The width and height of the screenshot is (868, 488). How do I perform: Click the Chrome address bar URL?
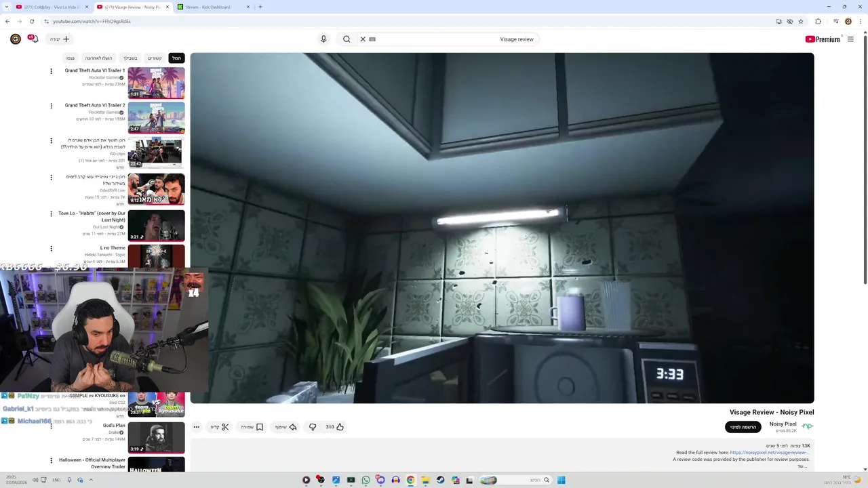click(92, 21)
